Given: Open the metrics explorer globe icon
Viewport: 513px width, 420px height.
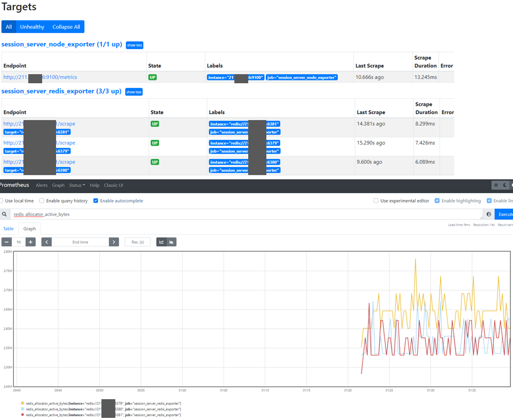Looking at the screenshot, I should pos(489,214).
